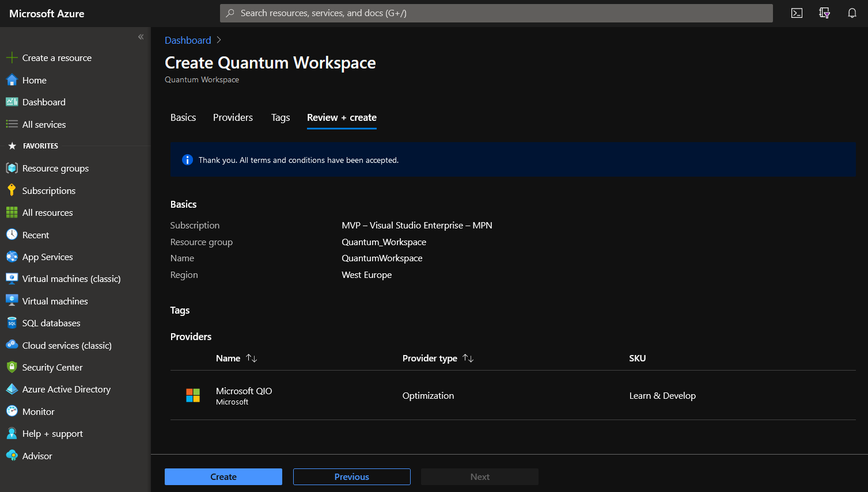868x492 pixels.
Task: Click the Home house icon
Action: click(12, 80)
